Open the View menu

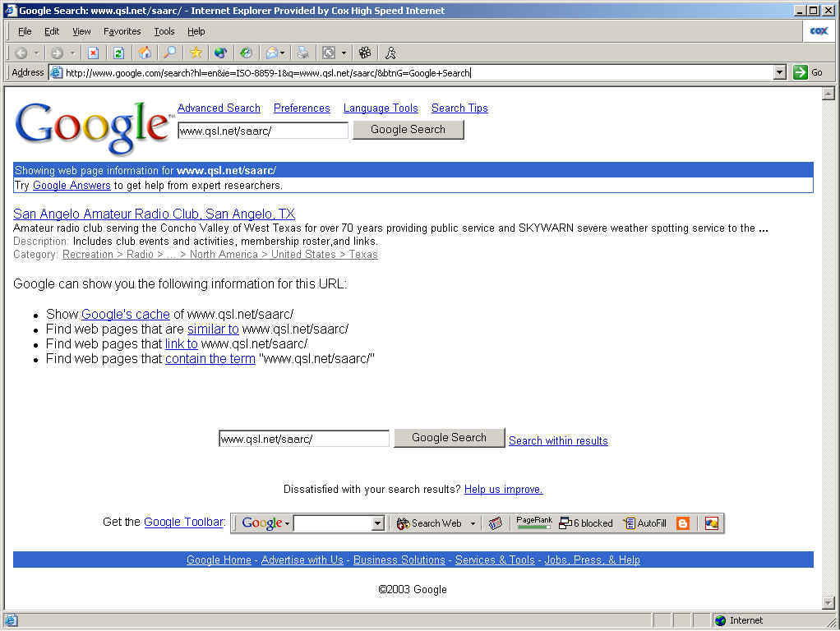pyautogui.click(x=81, y=31)
